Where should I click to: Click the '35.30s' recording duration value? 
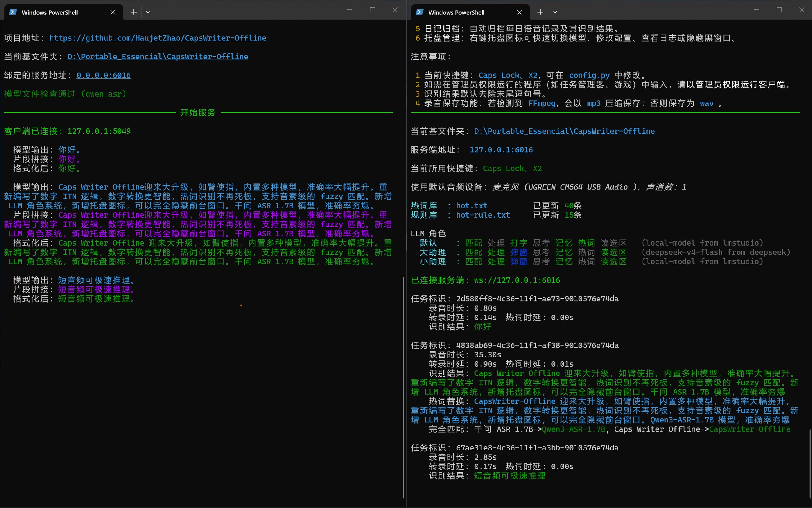488,355
